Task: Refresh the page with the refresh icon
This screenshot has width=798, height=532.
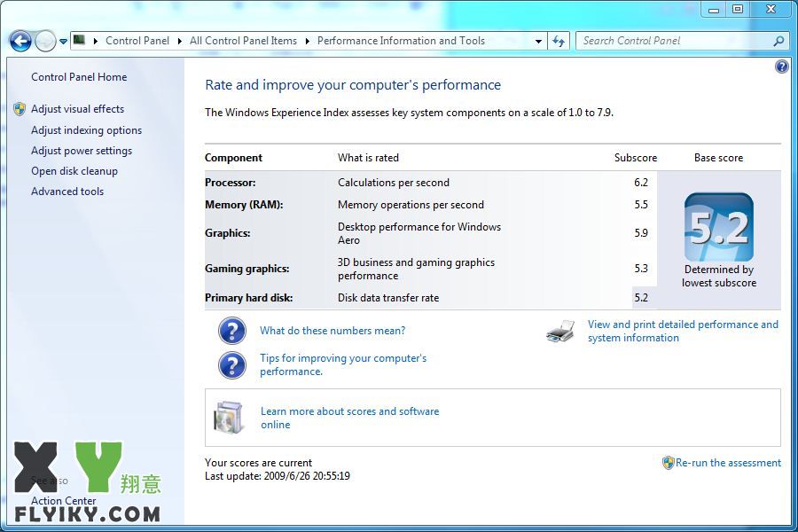Action: point(559,42)
